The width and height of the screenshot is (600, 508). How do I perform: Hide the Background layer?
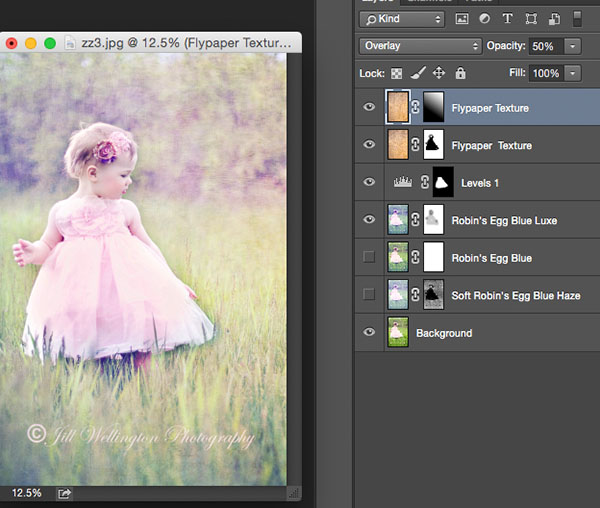[x=369, y=332]
